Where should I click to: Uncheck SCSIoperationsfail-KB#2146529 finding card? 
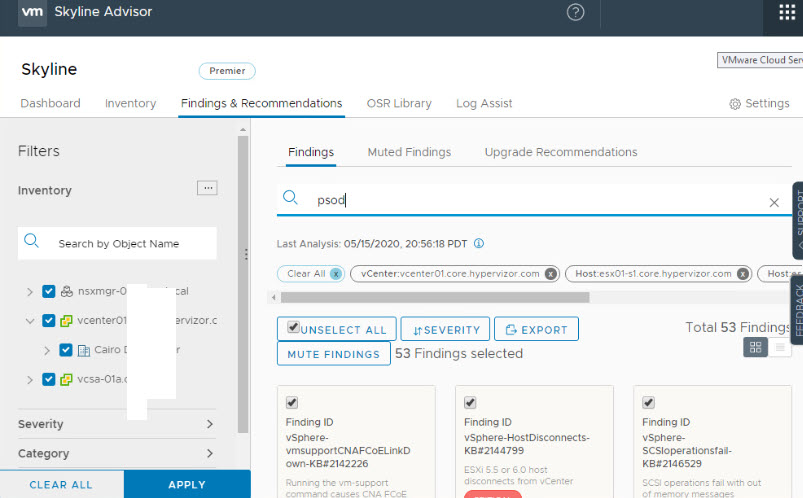pyautogui.click(x=648, y=402)
